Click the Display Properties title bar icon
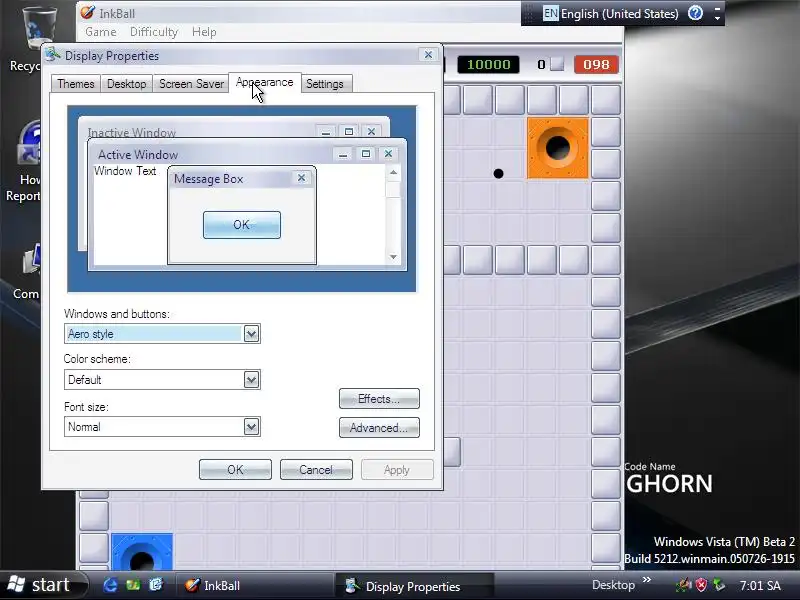800x600 pixels. (53, 55)
